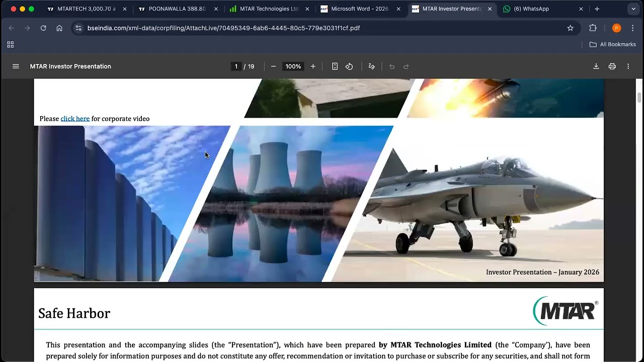Print the PDF document

click(612, 66)
